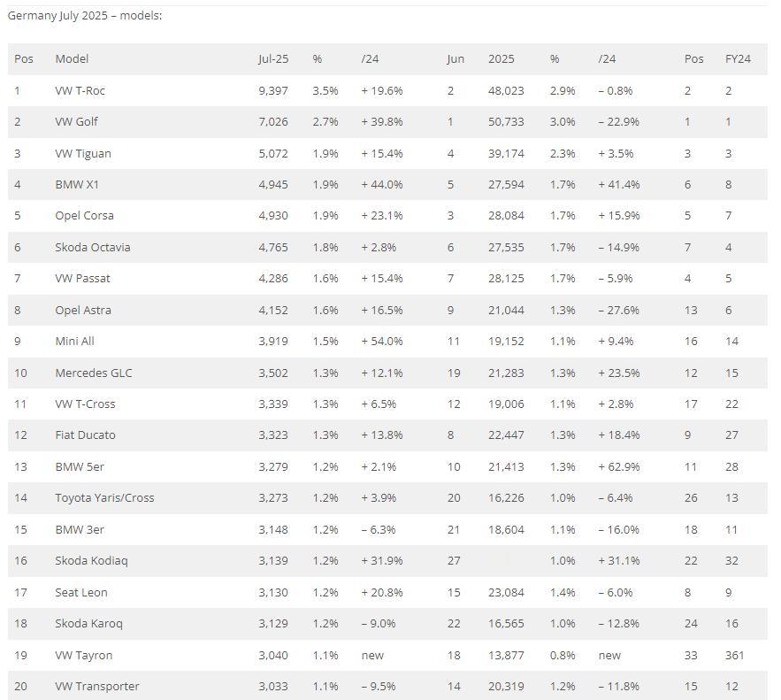781x700 pixels.
Task: Click the 50,733 VW Golf 2025 total
Action: pos(506,121)
